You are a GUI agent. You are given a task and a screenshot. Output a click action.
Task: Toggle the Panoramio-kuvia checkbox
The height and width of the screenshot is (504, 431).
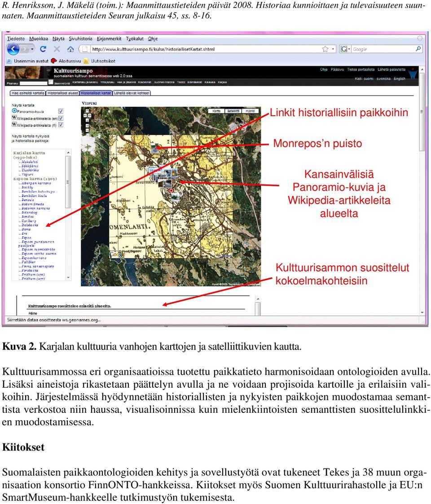[61, 111]
